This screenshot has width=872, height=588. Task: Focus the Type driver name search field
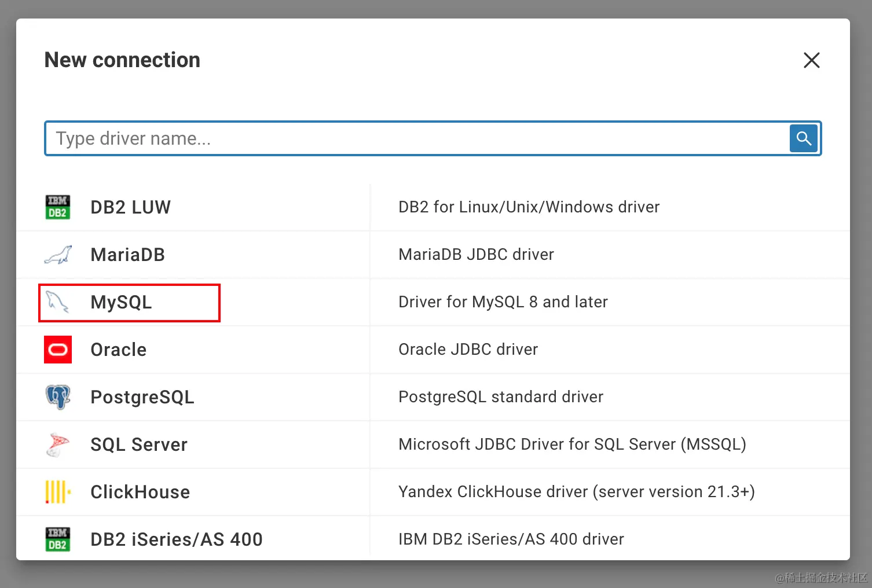[417, 139]
